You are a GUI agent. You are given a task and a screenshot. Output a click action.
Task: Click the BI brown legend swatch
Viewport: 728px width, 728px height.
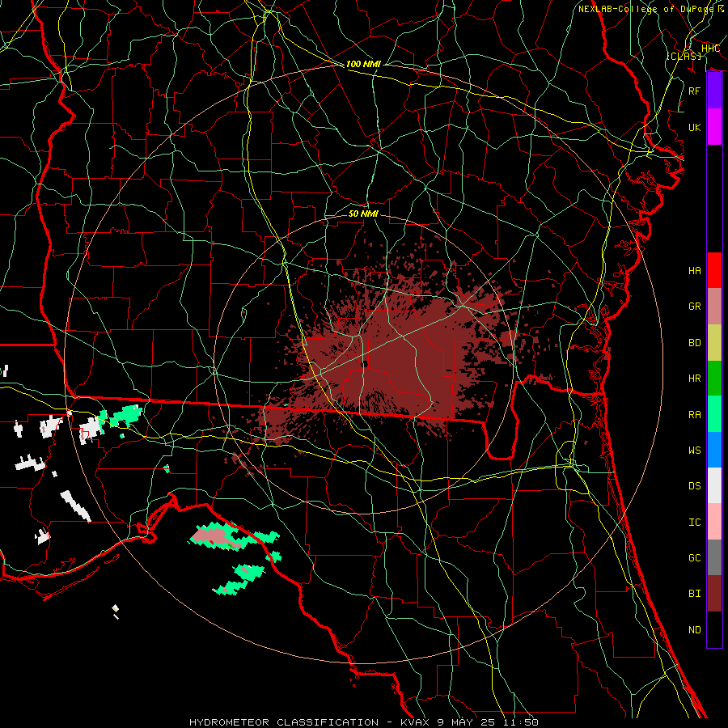tap(714, 594)
